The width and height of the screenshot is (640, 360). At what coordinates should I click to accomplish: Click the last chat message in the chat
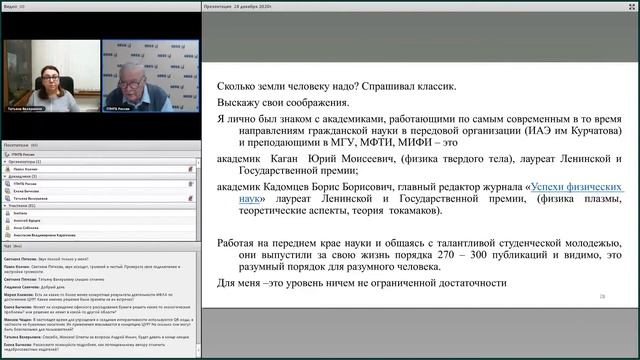[x=84, y=347]
